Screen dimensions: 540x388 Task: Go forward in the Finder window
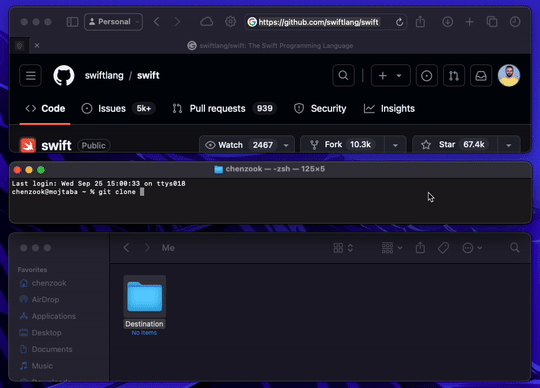(x=147, y=248)
